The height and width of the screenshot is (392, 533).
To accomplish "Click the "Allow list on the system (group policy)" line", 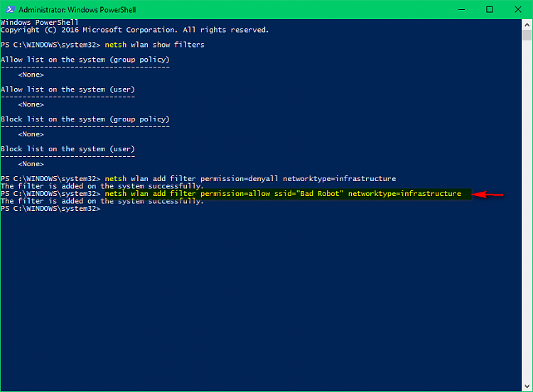I will pyautogui.click(x=85, y=60).
